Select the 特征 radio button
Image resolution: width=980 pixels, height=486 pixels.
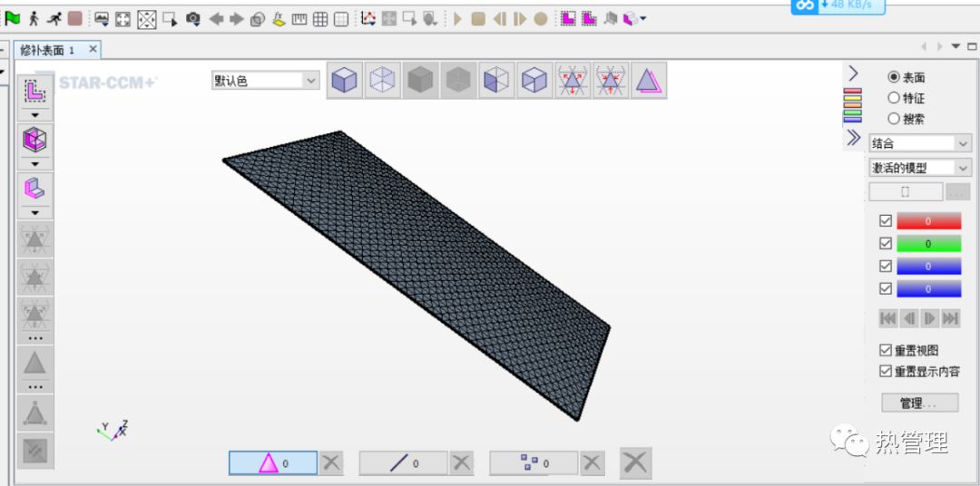(894, 98)
